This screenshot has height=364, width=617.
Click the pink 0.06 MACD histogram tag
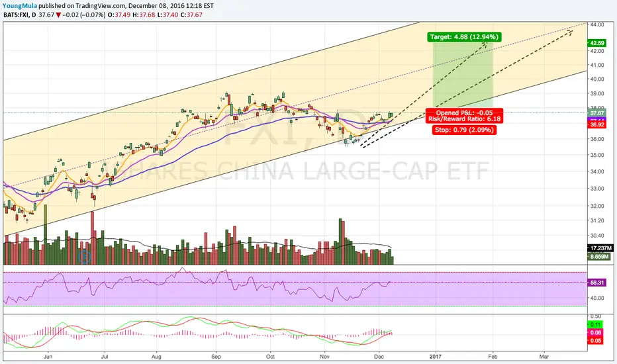click(595, 332)
